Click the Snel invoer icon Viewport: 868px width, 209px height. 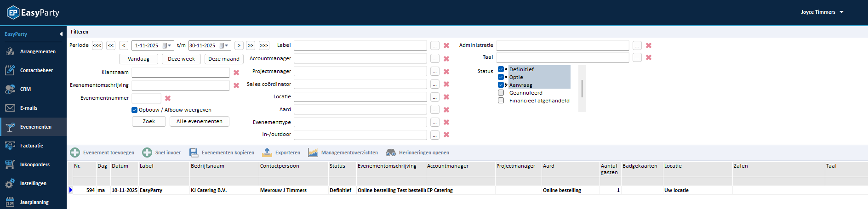(147, 153)
